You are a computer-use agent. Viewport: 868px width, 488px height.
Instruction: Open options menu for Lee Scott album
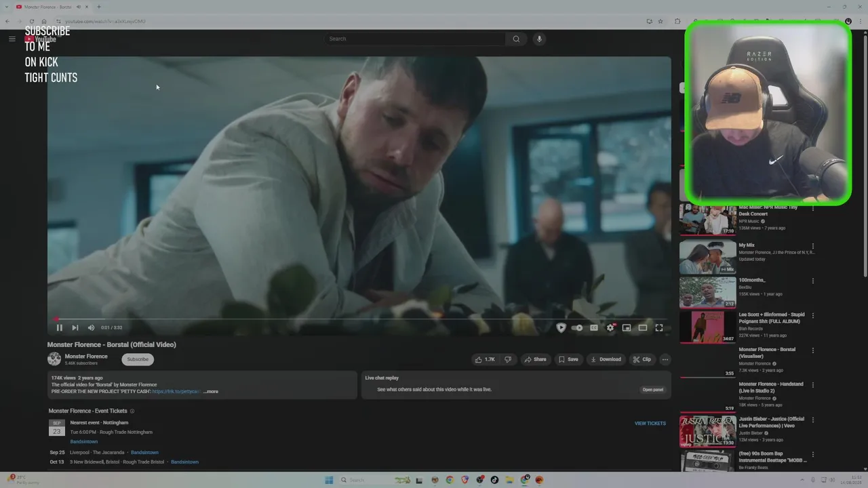click(x=813, y=315)
